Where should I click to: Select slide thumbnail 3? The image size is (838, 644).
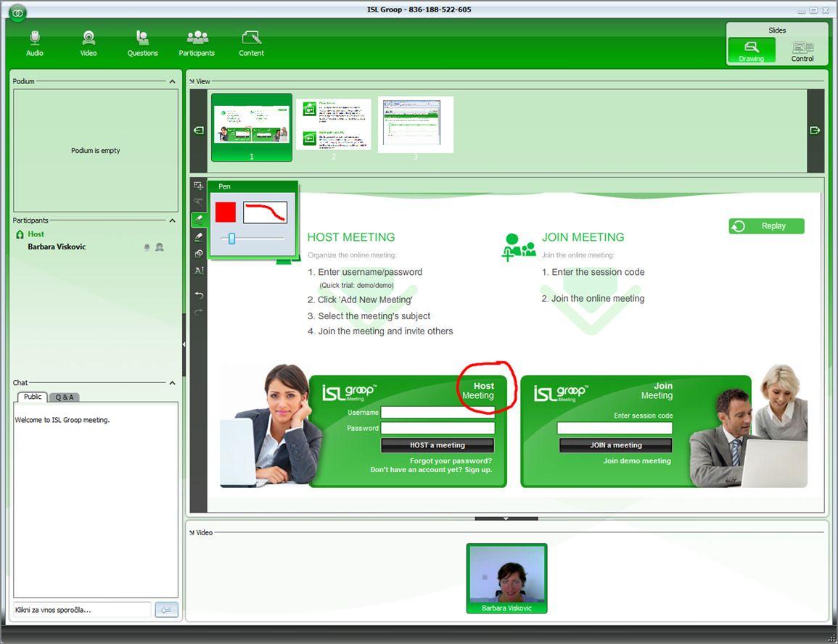[415, 125]
